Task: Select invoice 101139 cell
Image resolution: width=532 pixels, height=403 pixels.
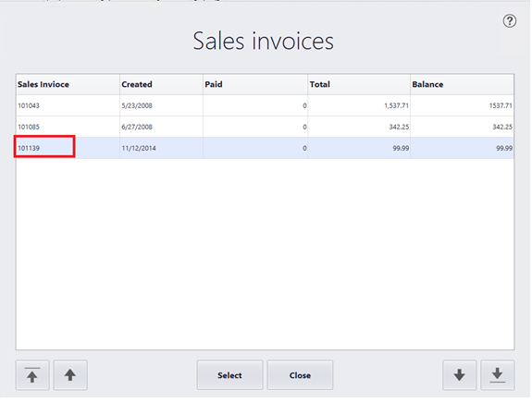Action: coord(44,147)
